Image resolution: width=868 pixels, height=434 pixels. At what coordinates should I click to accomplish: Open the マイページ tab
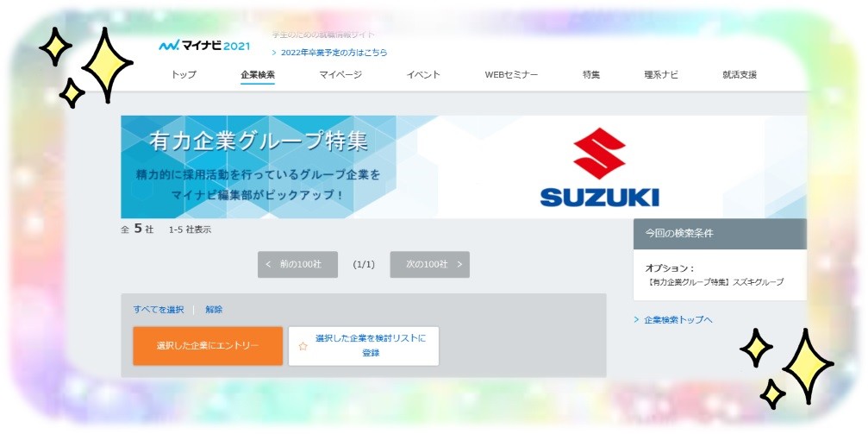tap(340, 75)
